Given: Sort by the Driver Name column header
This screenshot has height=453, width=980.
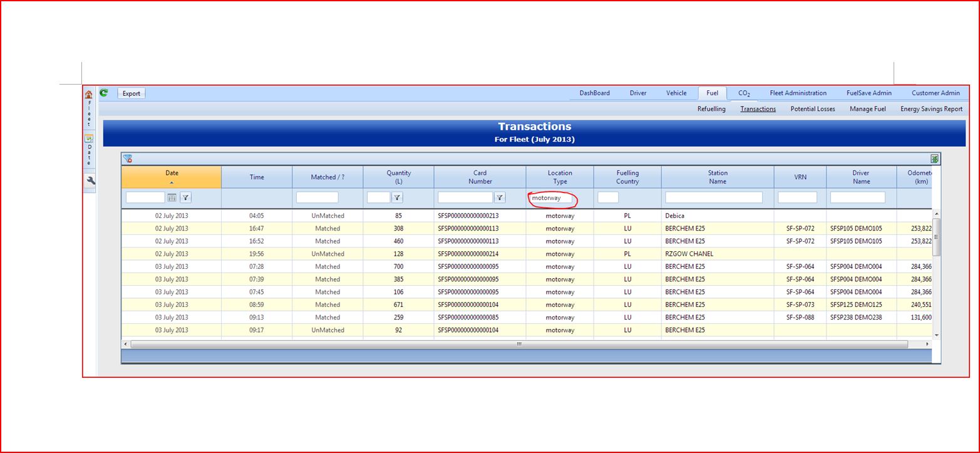Looking at the screenshot, I should tap(861, 177).
